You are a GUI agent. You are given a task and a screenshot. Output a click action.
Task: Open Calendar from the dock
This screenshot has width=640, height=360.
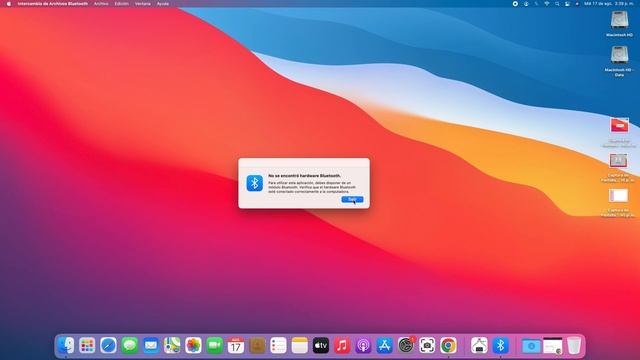pyautogui.click(x=236, y=346)
